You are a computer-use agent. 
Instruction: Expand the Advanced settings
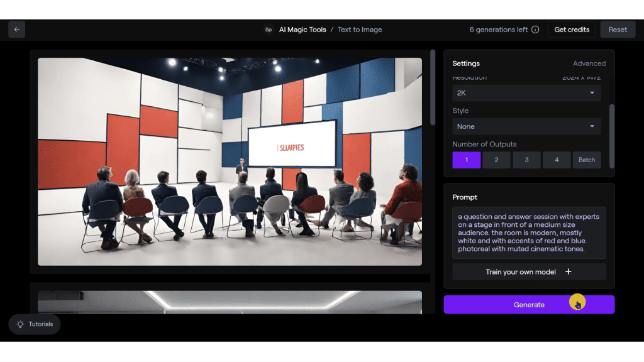coord(589,63)
